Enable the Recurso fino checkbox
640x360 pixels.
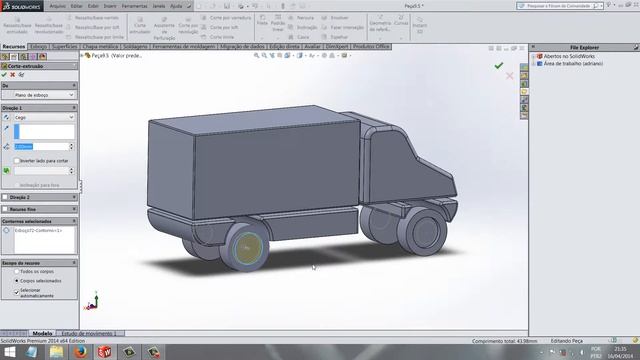click(5, 209)
